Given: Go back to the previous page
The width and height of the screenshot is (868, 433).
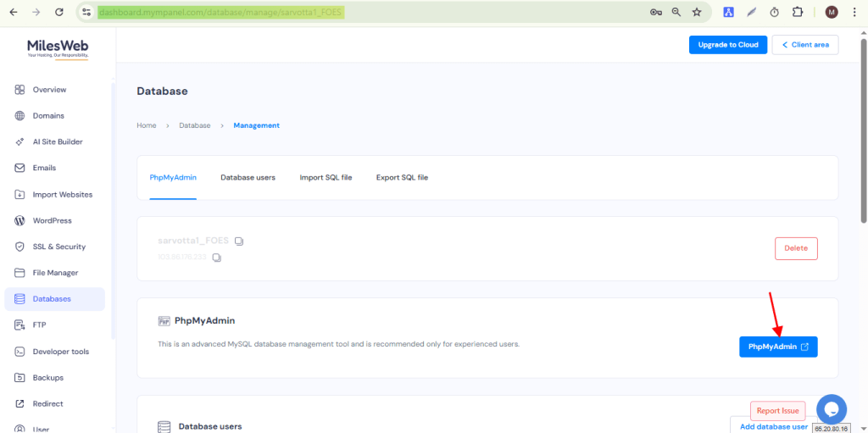Looking at the screenshot, I should (x=14, y=12).
